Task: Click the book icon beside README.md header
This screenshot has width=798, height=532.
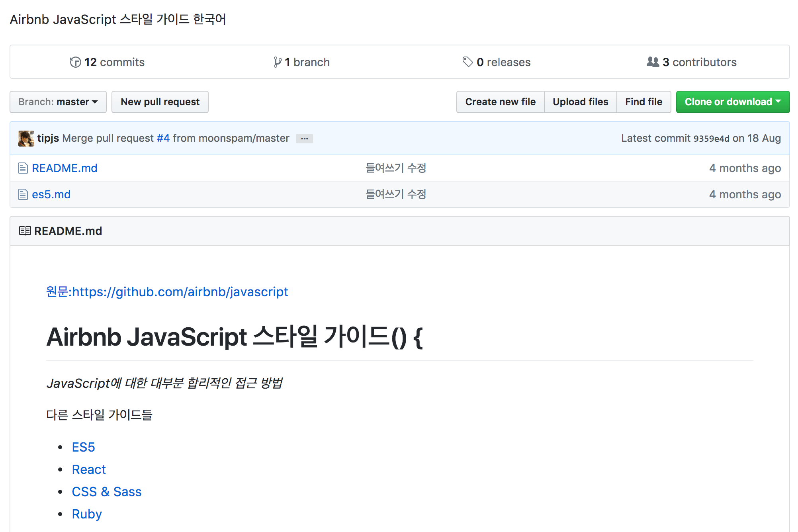Action: pyautogui.click(x=25, y=231)
